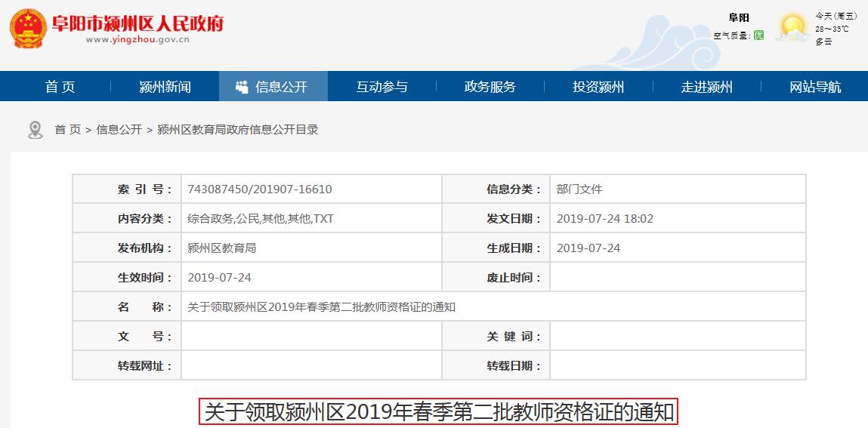Screen dimensions: 868x428
Task: Click the people icon beside 信息公开
Action: [x=242, y=87]
